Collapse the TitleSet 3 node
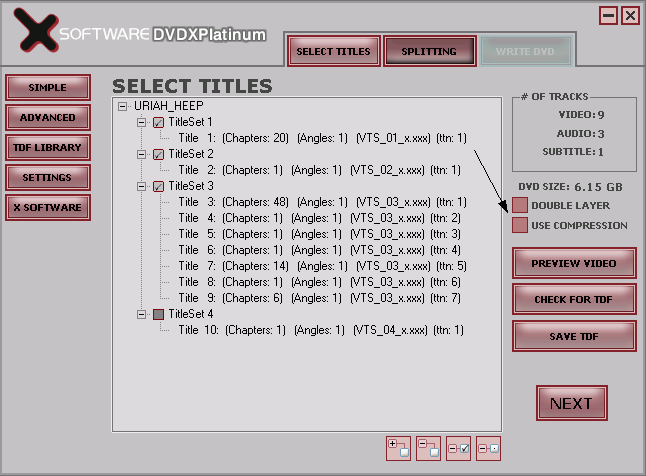The image size is (646, 476). click(x=141, y=187)
